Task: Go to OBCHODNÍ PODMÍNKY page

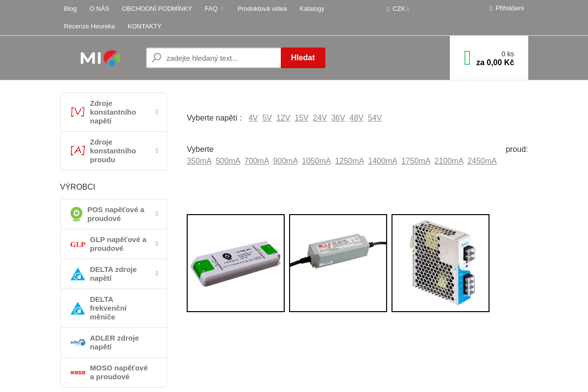Action: tap(157, 9)
